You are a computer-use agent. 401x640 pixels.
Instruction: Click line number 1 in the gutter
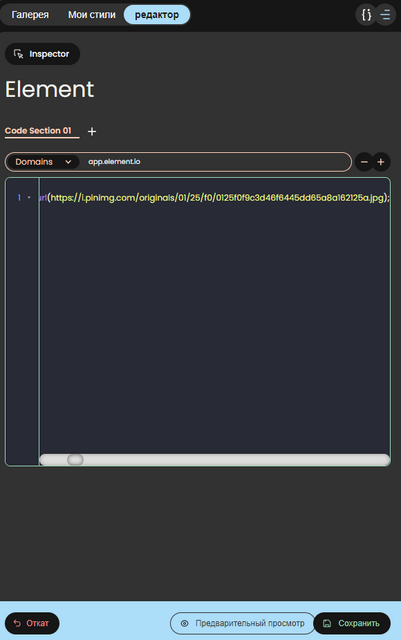tap(19, 198)
